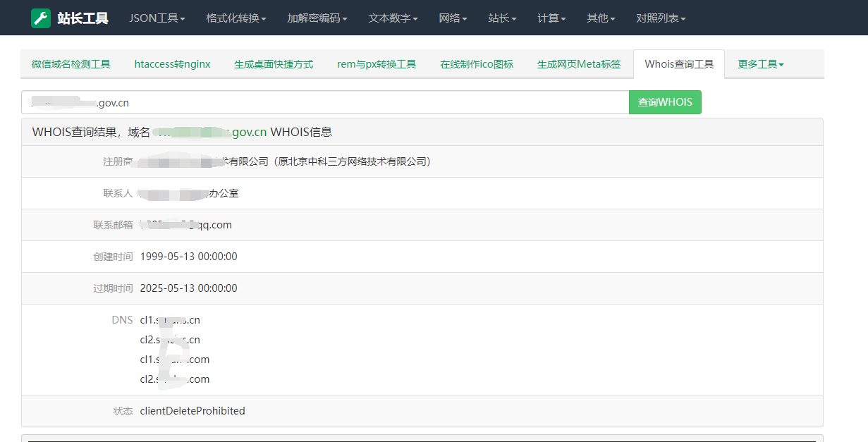Open the 生成桌面快捷方式 tab
Screen dimensions: 868x442
(x=274, y=64)
